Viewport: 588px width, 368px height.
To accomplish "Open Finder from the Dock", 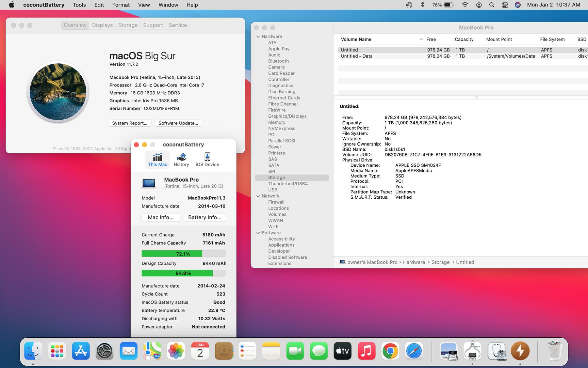I will [x=33, y=351].
